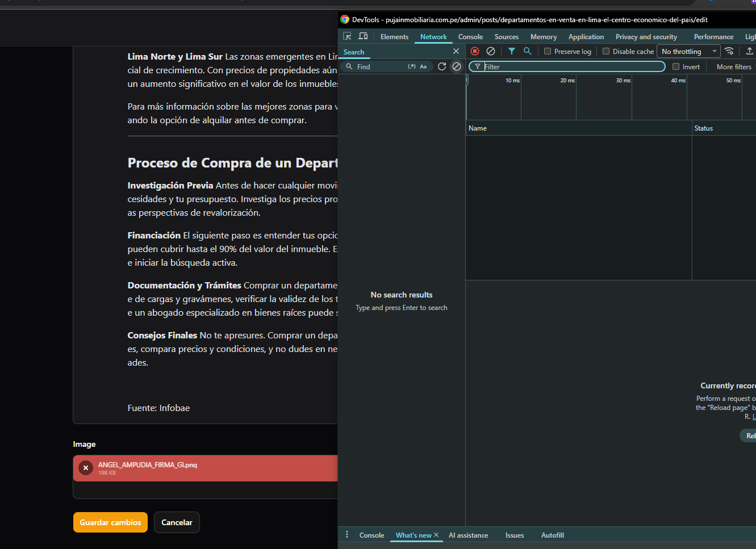Toggle the device toolbar icon

click(x=363, y=36)
